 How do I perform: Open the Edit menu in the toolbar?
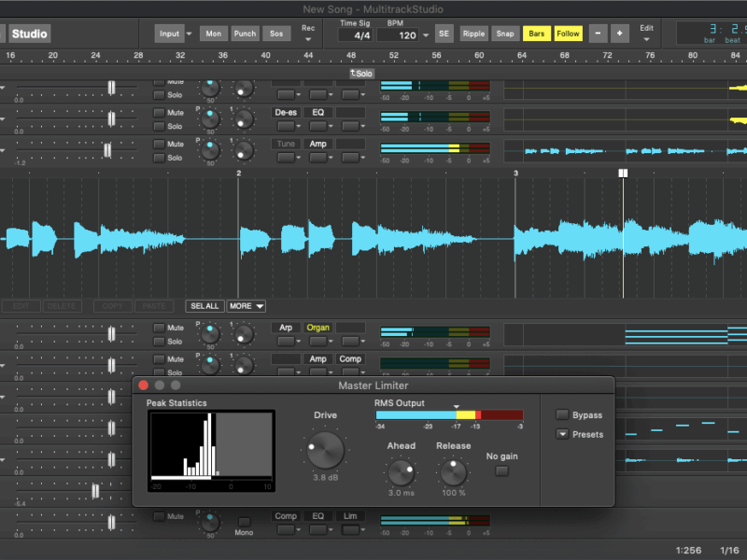646,34
